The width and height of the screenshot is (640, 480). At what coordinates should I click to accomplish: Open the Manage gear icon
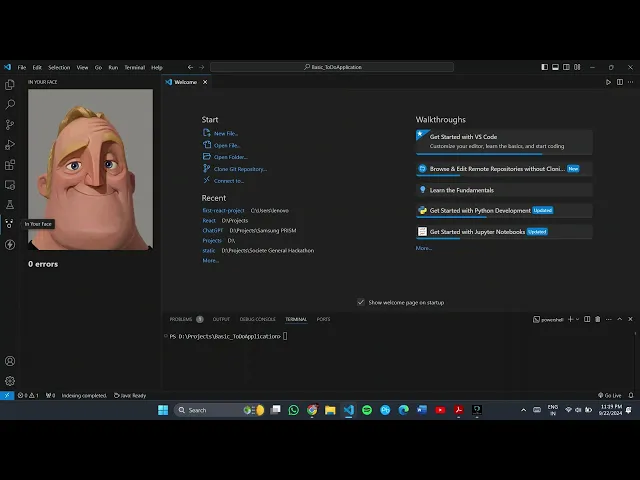10,381
